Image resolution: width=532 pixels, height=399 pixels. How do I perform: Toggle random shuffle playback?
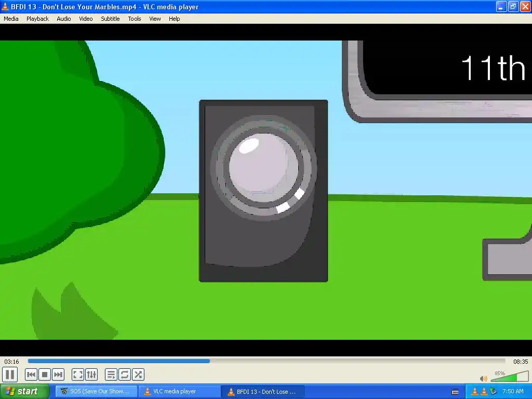138,375
